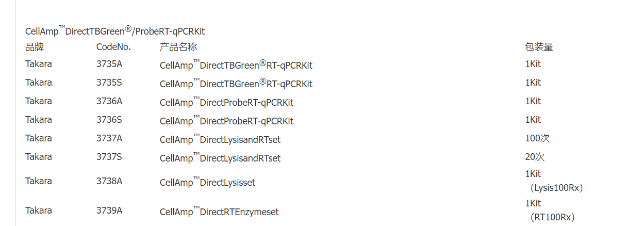Viewport: 644px width, 226px height.
Task: Click the CellAmp DirectRTEnzymeset product name
Action: click(x=219, y=212)
